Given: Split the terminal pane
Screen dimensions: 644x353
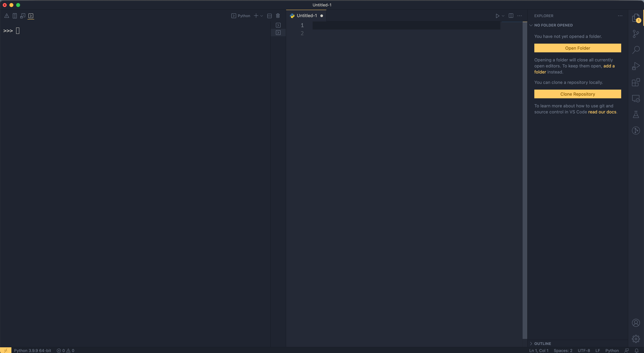Looking at the screenshot, I should point(270,16).
